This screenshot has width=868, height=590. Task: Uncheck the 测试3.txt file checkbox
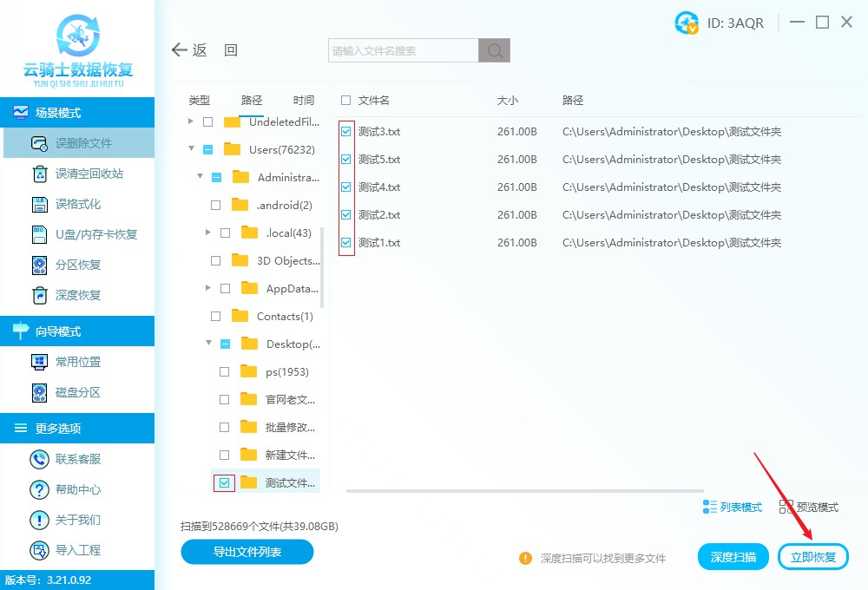[x=346, y=132]
